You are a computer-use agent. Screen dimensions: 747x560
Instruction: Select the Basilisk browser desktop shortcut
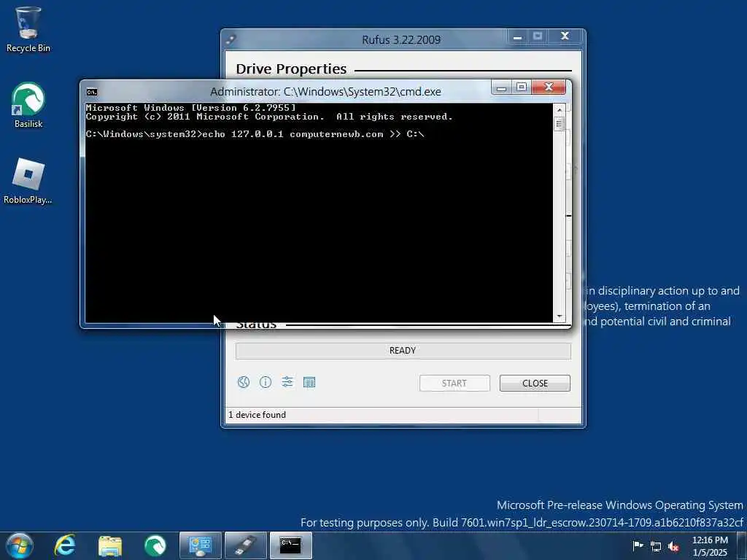(x=28, y=105)
